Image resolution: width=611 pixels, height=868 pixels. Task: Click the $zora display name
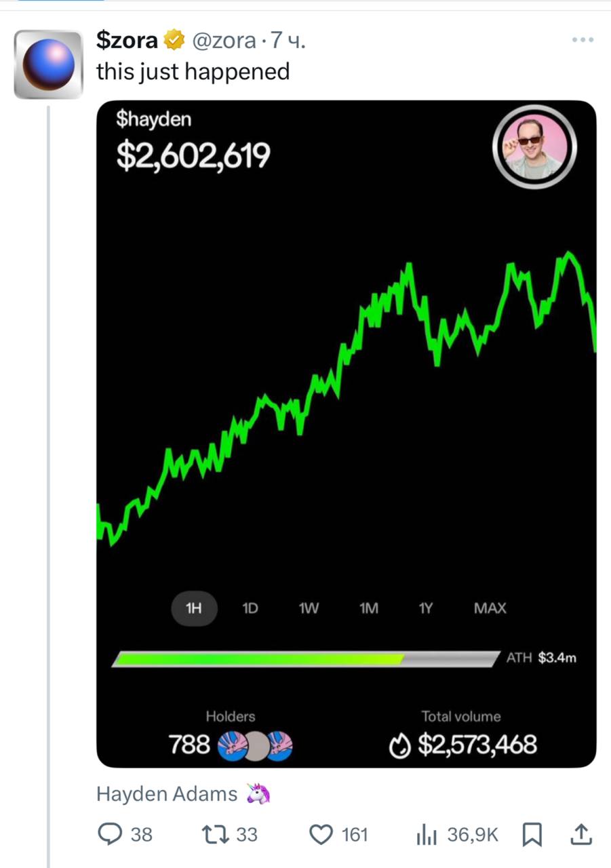[x=127, y=41]
